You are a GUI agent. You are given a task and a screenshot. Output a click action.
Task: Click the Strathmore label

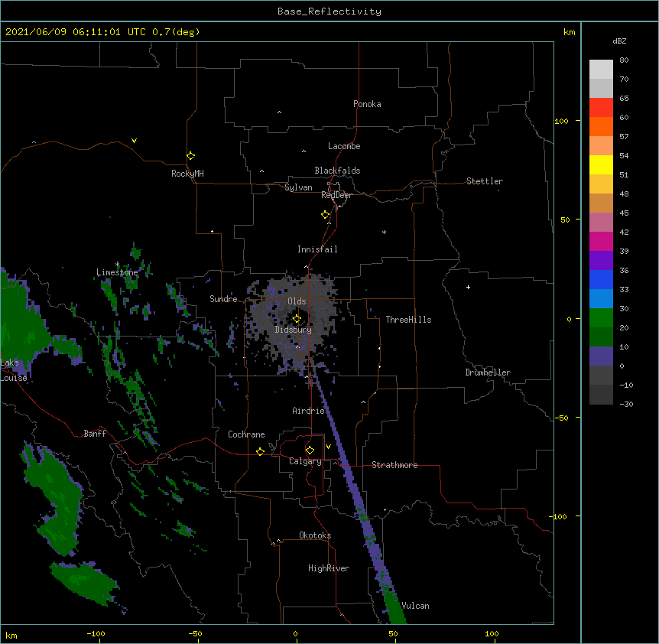click(394, 465)
